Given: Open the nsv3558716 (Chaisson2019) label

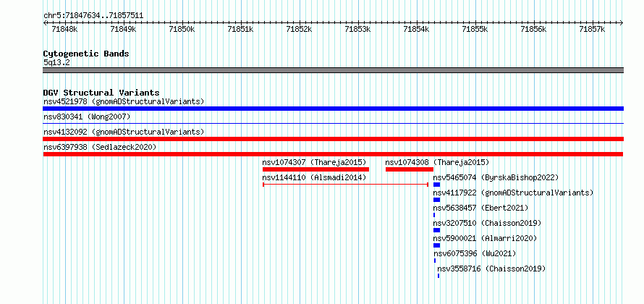Looking at the screenshot, I should (491, 269).
